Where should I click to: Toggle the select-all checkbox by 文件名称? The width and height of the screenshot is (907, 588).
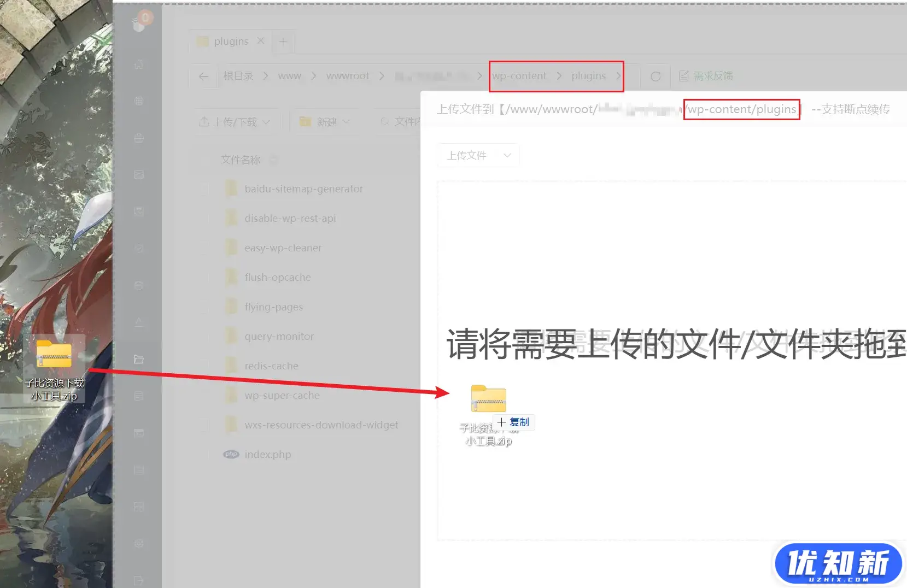coord(204,160)
